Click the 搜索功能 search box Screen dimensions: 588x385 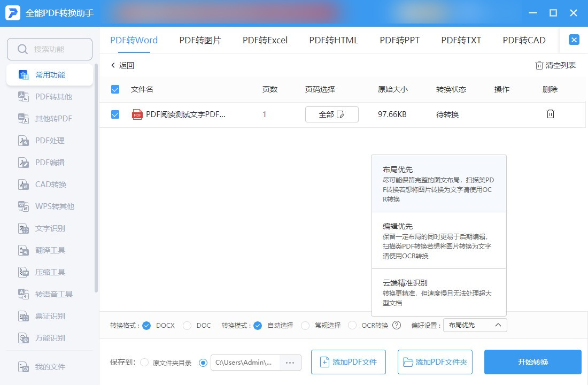tap(50, 48)
